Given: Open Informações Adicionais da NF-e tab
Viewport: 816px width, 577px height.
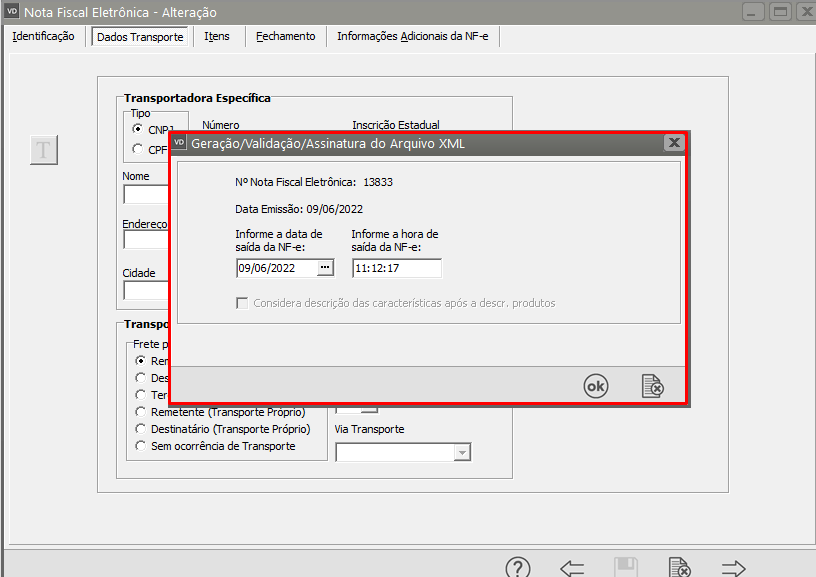Looking at the screenshot, I should click(414, 36).
